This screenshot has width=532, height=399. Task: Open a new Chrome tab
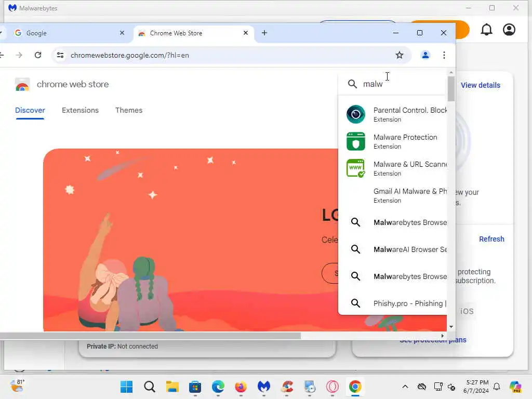(x=264, y=33)
